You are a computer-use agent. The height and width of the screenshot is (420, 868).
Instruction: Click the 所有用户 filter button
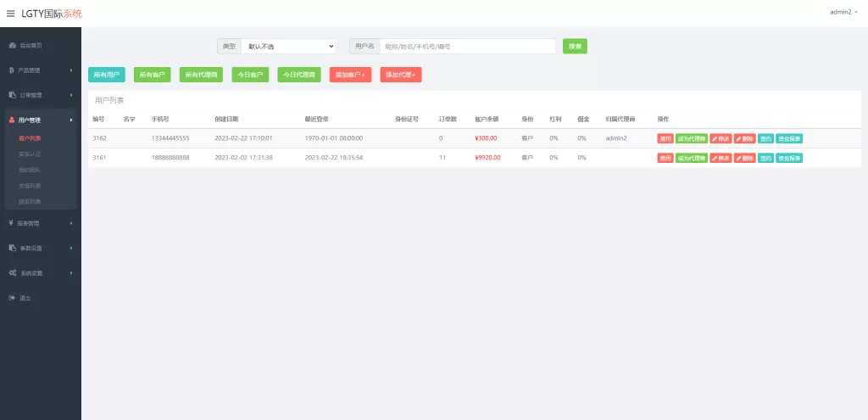pos(107,75)
